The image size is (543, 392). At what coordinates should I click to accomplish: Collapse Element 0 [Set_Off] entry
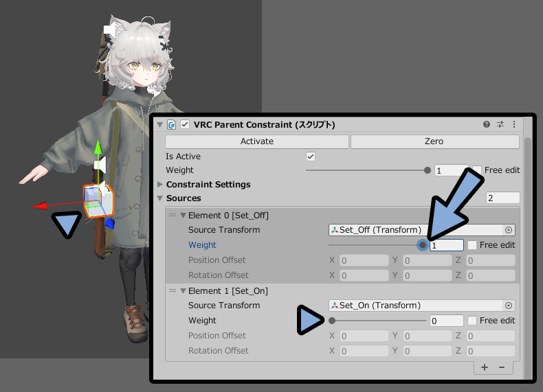184,216
